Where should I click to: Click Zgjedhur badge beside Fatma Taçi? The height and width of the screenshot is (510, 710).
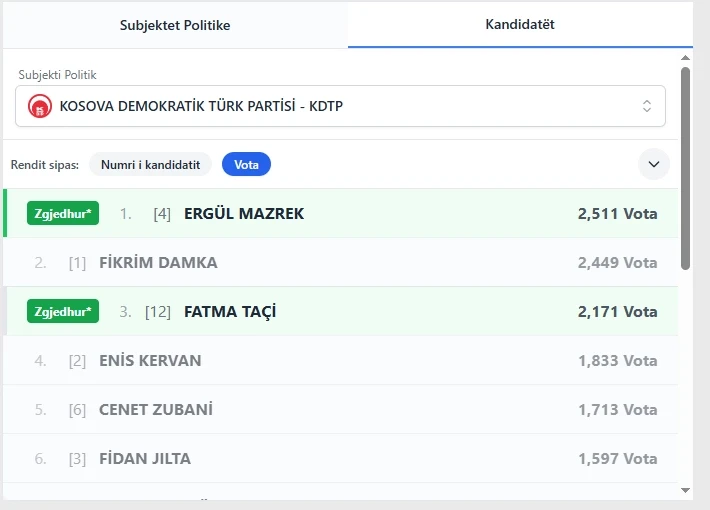(62, 312)
